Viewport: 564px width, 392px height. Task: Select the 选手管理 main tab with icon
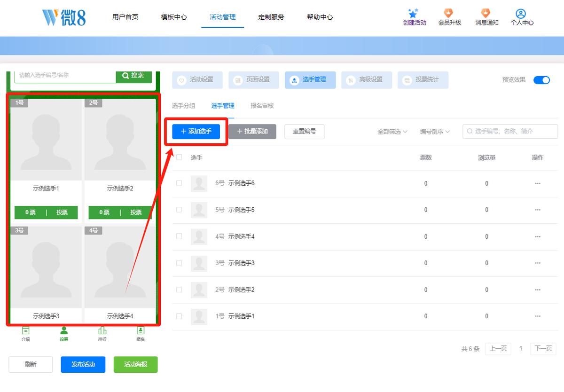[310, 80]
